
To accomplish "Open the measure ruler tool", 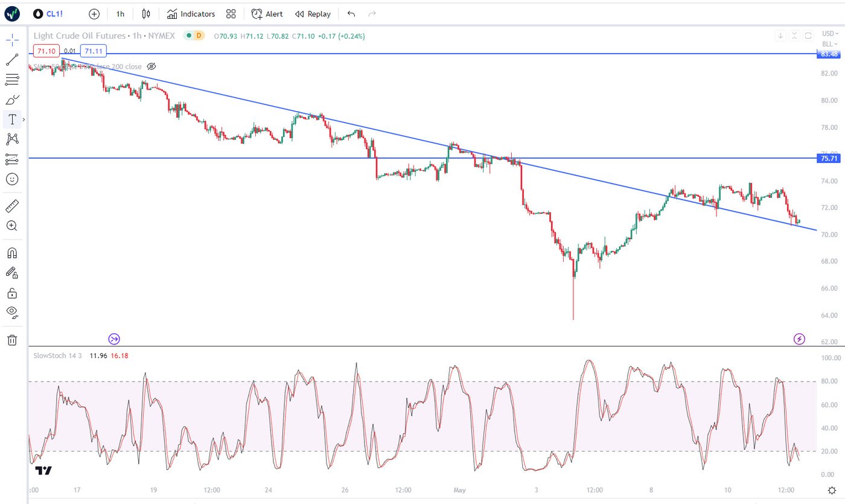I will [12, 206].
